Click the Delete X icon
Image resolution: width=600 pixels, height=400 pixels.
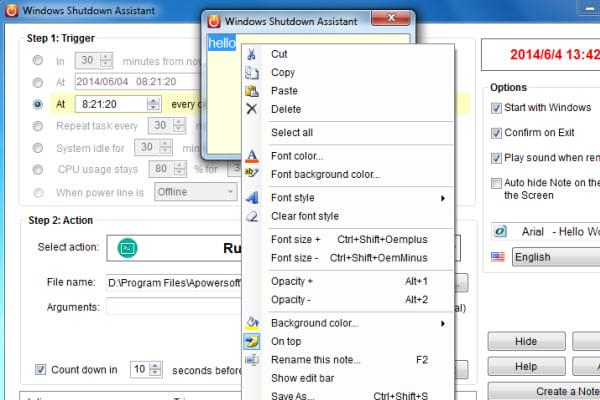(x=251, y=109)
